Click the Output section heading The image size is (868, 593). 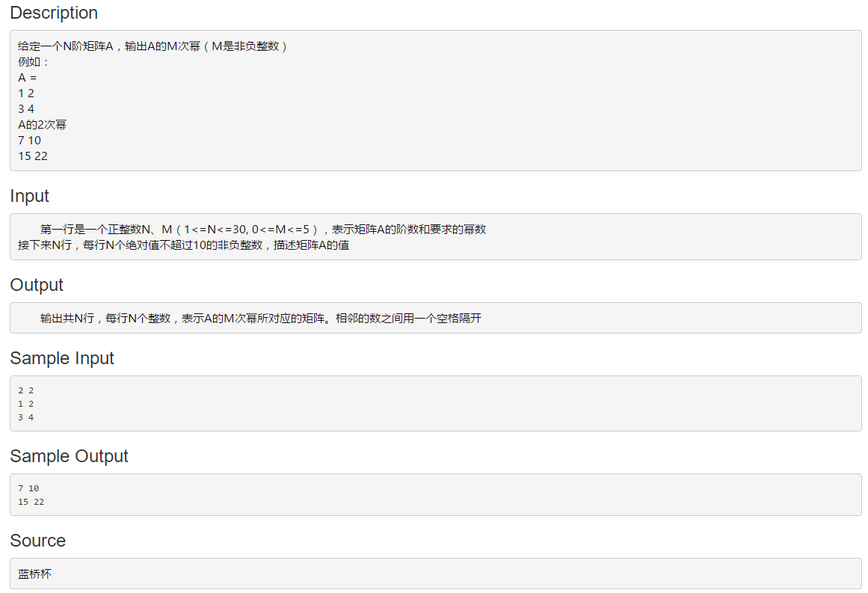point(37,285)
